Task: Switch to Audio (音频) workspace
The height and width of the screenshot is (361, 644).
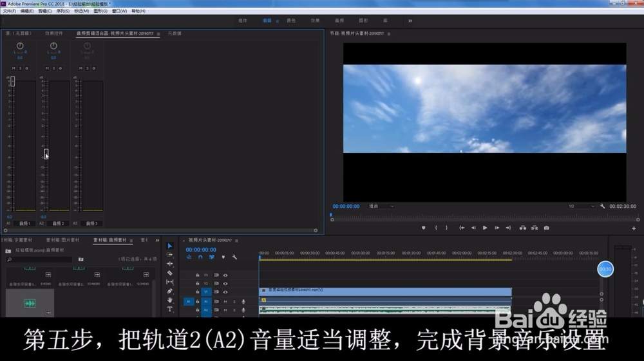Action: [x=339, y=21]
